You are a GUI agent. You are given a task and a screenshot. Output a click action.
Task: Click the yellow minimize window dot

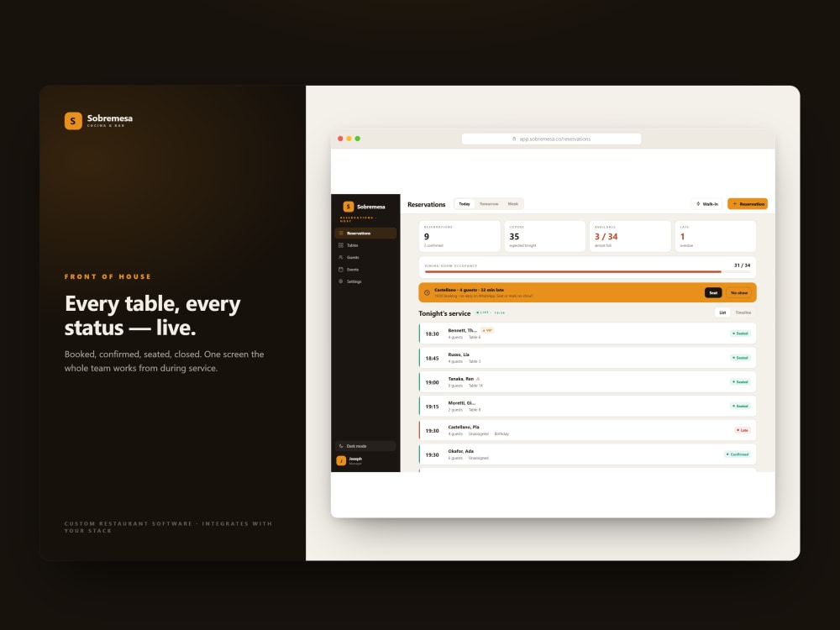349,139
